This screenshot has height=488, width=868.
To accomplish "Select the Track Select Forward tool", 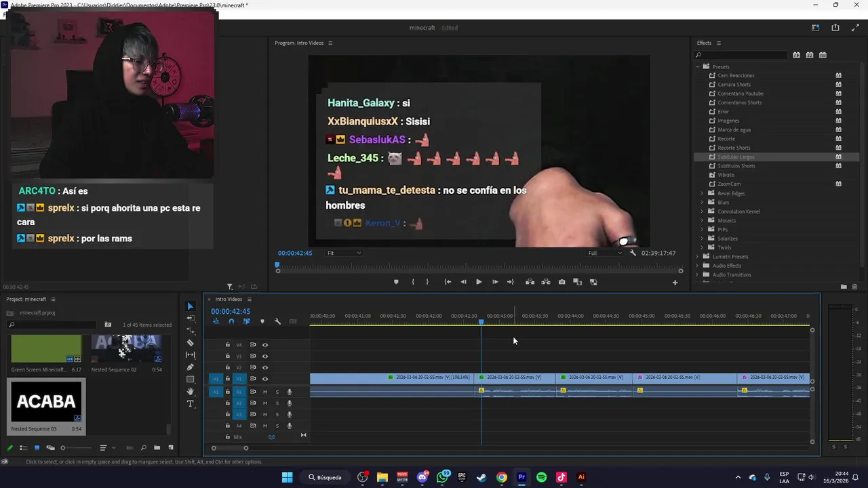I will tap(190, 319).
